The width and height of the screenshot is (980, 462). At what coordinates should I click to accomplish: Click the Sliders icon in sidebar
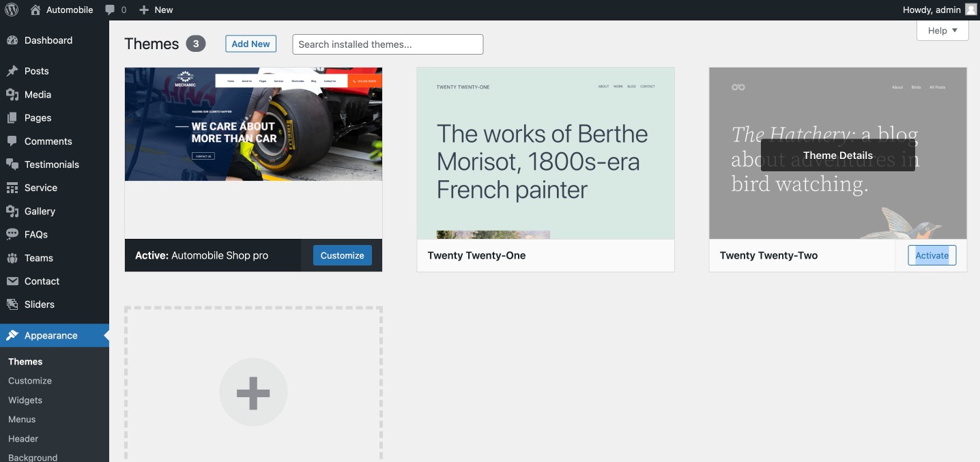coord(12,304)
